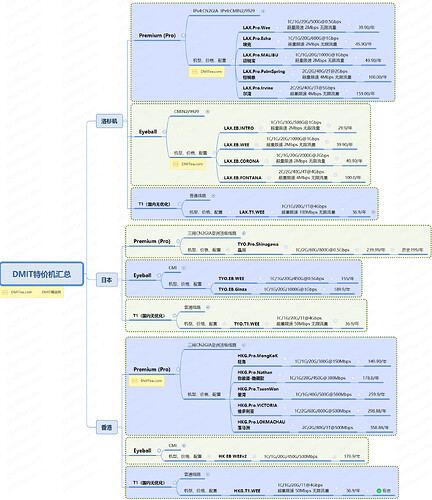Collapse the Eyeball node under 日本
Viewport: 432px width, 500px height.
tap(159, 275)
